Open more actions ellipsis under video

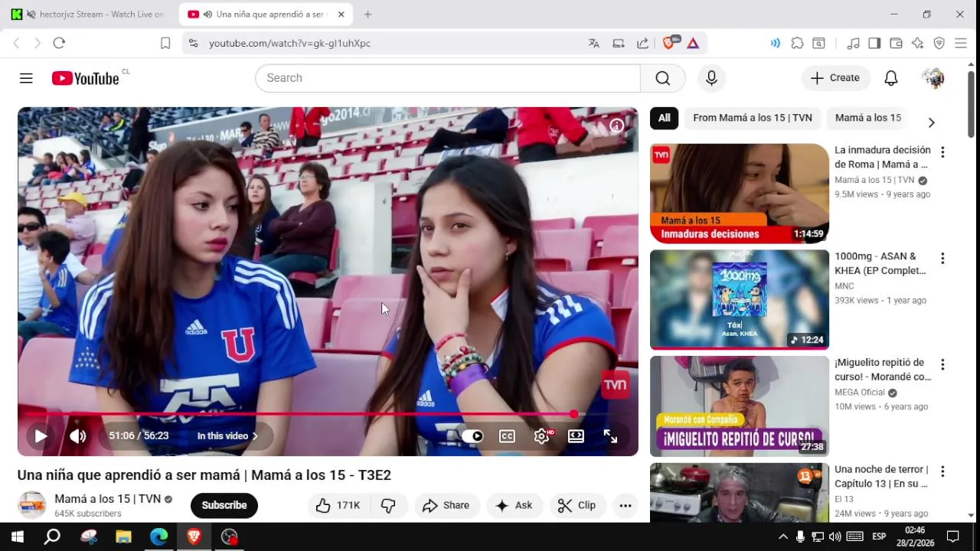626,505
